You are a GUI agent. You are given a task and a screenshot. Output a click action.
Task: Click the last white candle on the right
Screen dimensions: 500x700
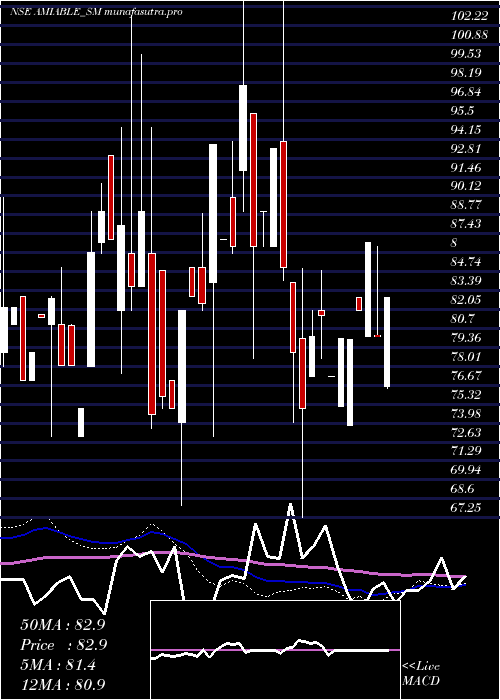(x=387, y=342)
